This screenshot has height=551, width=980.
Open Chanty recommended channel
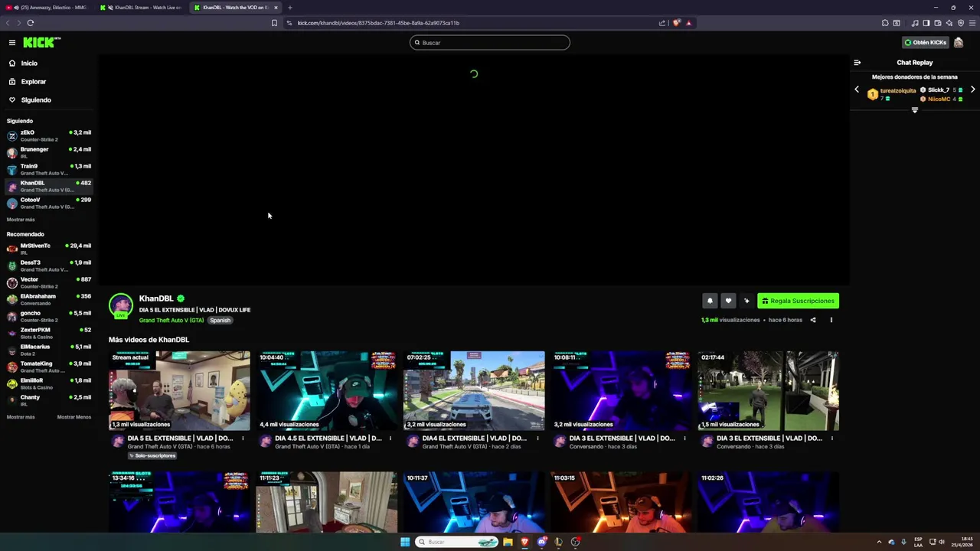pos(49,400)
